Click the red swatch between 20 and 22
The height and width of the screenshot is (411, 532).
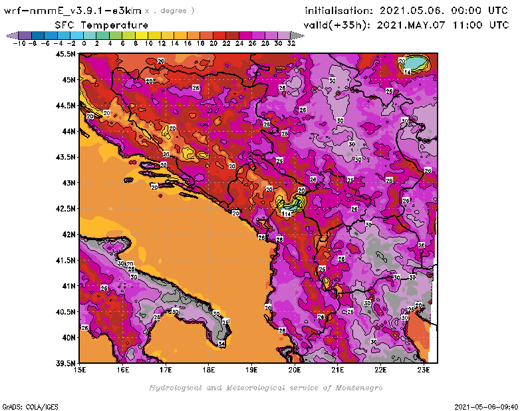coord(219,35)
